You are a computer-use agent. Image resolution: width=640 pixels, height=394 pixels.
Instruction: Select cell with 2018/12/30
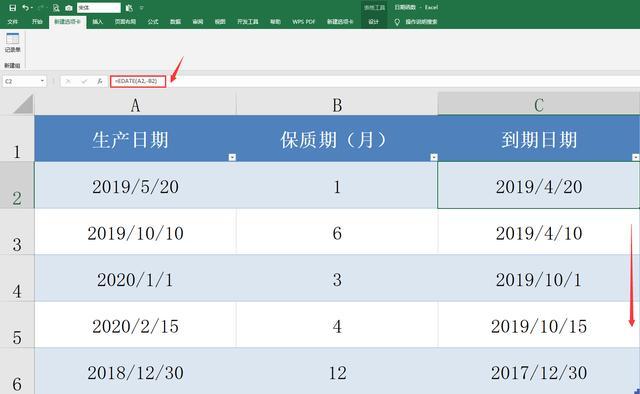pos(135,371)
